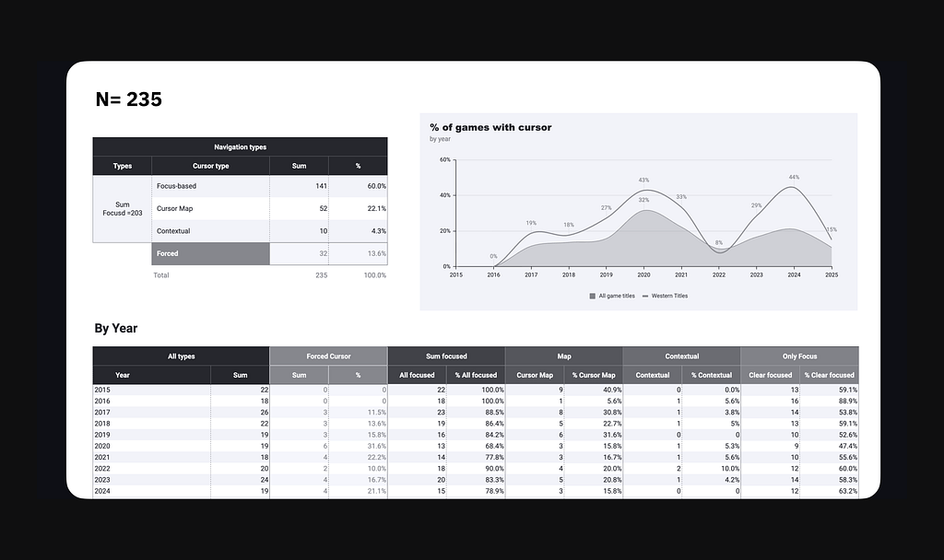Click the 141 value for Focus-based
Viewport: 944px width, 560px height.
(322, 186)
